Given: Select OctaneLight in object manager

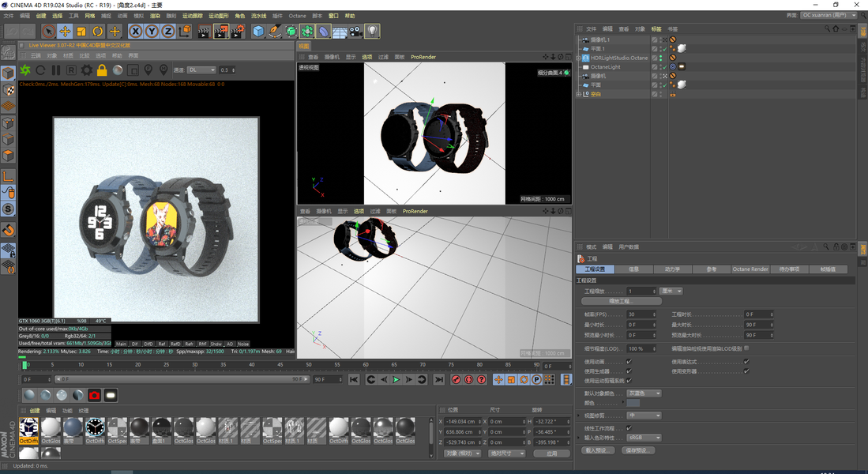Looking at the screenshot, I should [605, 67].
